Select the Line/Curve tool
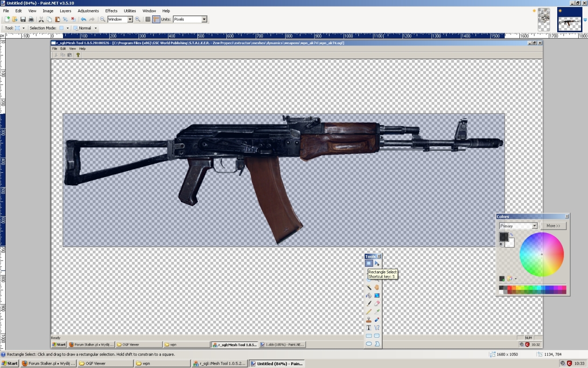 point(377,328)
